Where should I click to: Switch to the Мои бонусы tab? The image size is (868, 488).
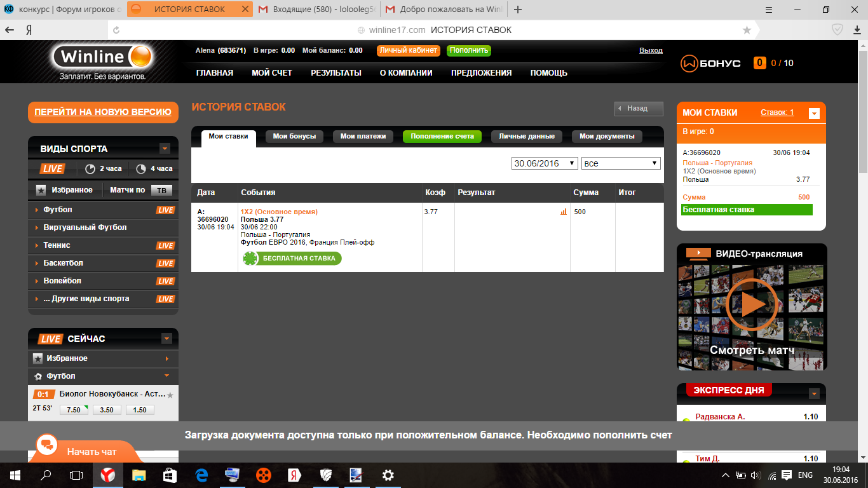click(x=294, y=137)
